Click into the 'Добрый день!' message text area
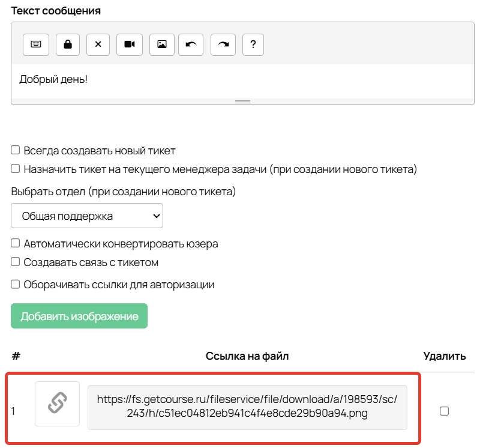483x448 pixels. (x=240, y=79)
